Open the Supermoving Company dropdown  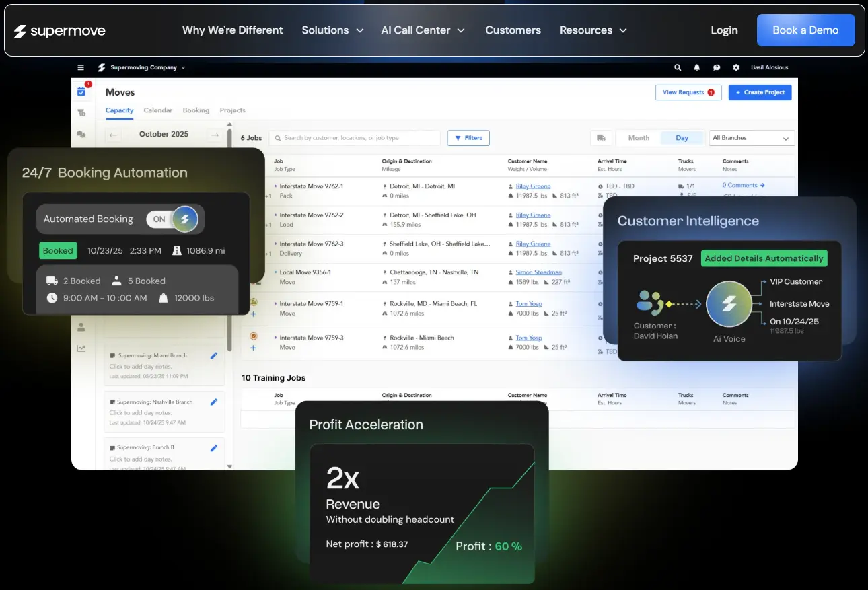click(142, 67)
